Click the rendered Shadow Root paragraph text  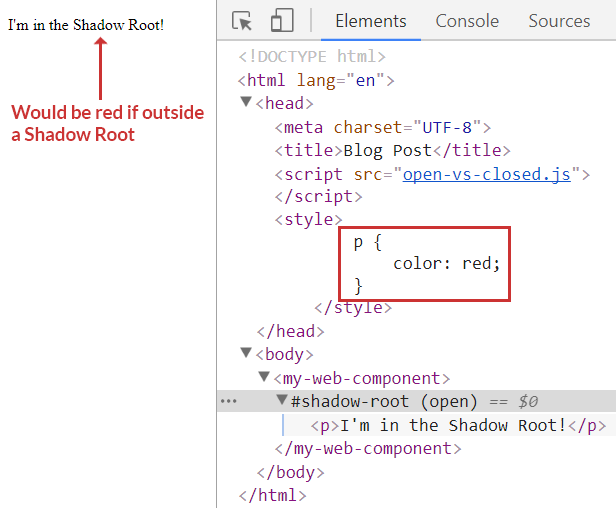click(x=86, y=25)
